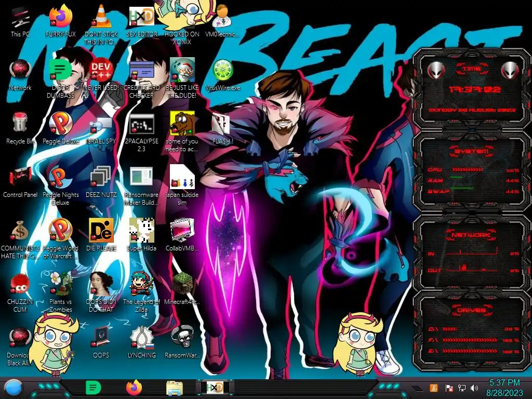Viewport: 532px width, 399px height.
Task: Click the DRIVES widget header
Action: (x=471, y=310)
